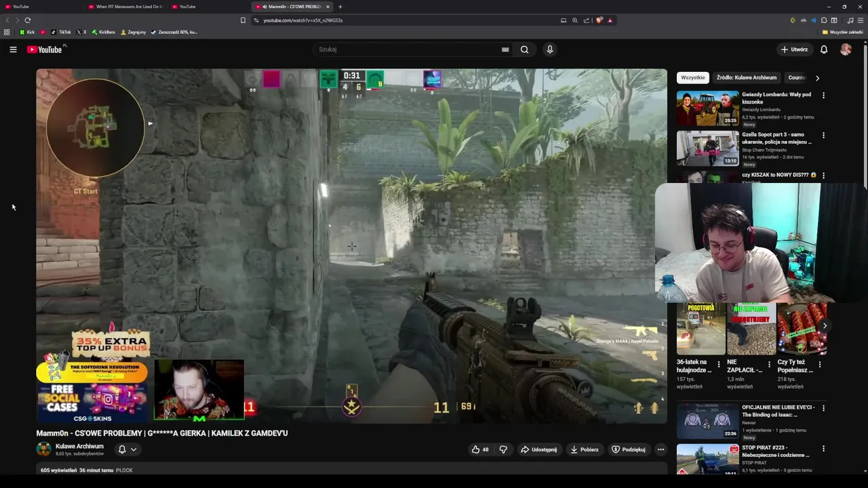Click the page zoom magnifier in address bar
The image size is (868, 488).
(x=575, y=20)
